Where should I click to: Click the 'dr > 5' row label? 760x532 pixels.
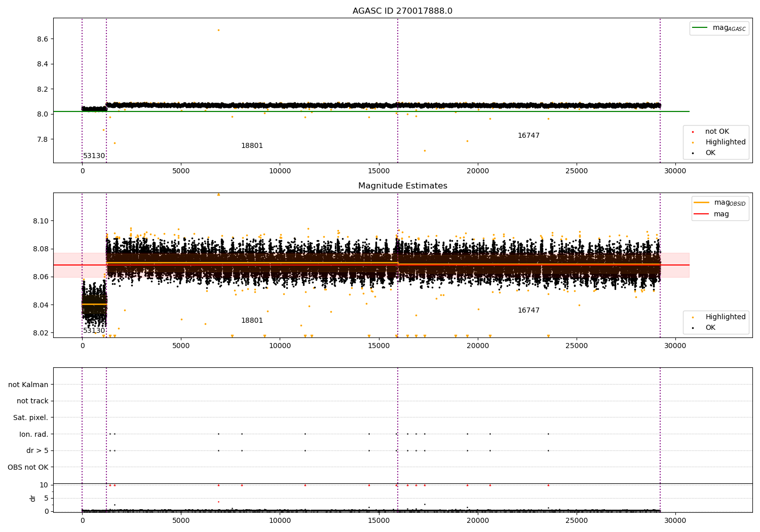(x=37, y=451)
